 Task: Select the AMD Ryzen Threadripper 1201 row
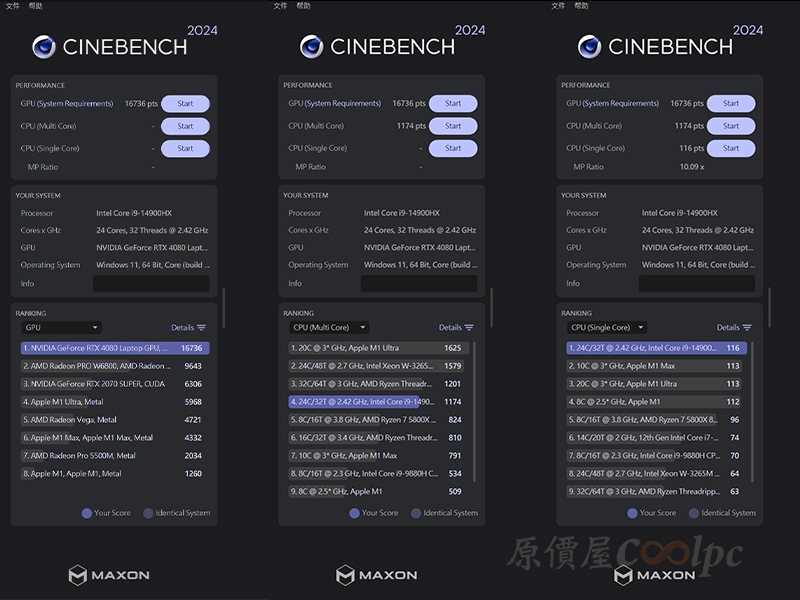tap(378, 384)
